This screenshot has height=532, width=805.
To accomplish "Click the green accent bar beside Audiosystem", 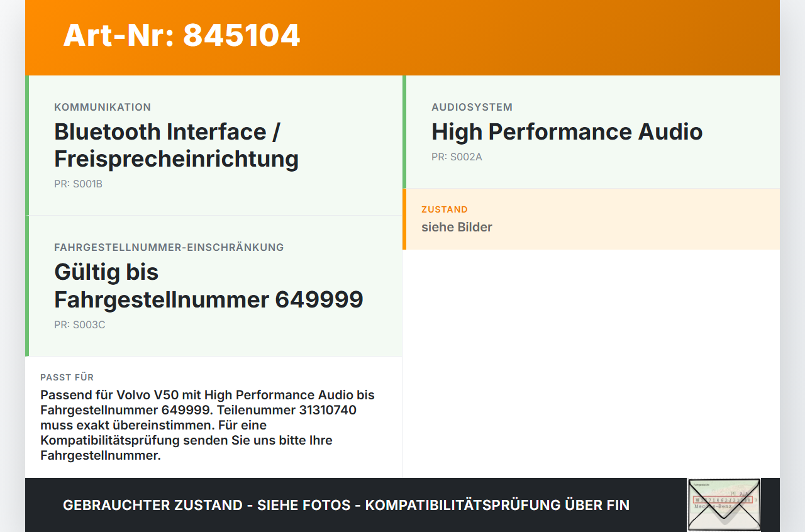I will pyautogui.click(x=404, y=131).
